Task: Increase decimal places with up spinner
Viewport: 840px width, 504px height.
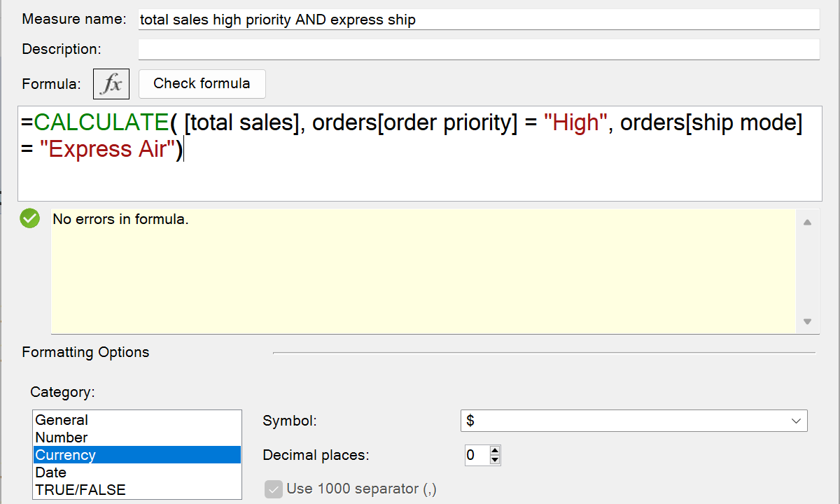Action: (495, 451)
